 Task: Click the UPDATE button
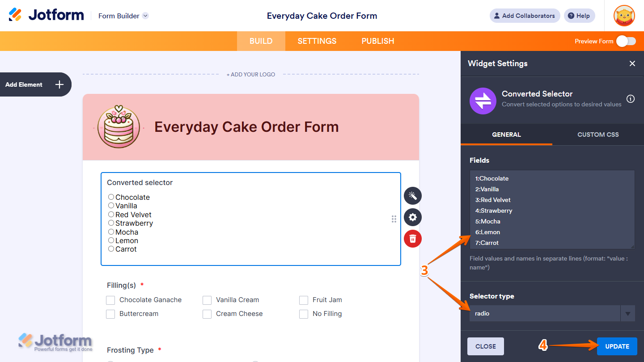tap(617, 346)
